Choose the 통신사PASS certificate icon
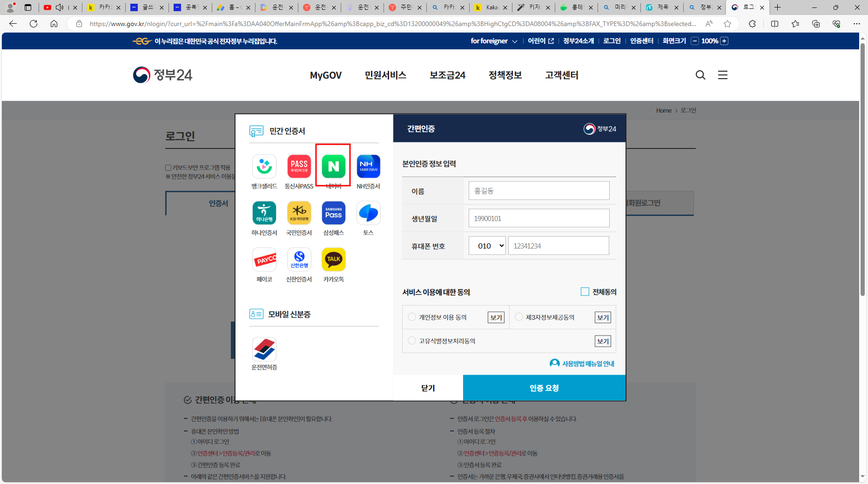This screenshot has height=484, width=868. (x=299, y=167)
